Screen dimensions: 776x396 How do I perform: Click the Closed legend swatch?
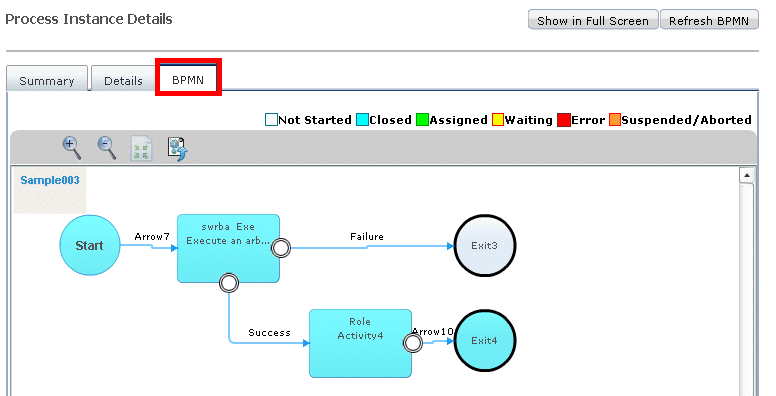362,120
